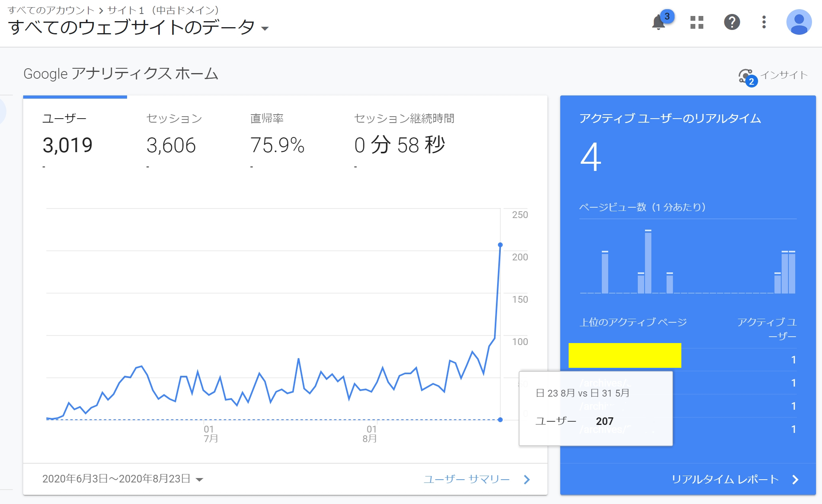
Task: Click arrow next to リアルタイム レポート
Action: click(795, 480)
